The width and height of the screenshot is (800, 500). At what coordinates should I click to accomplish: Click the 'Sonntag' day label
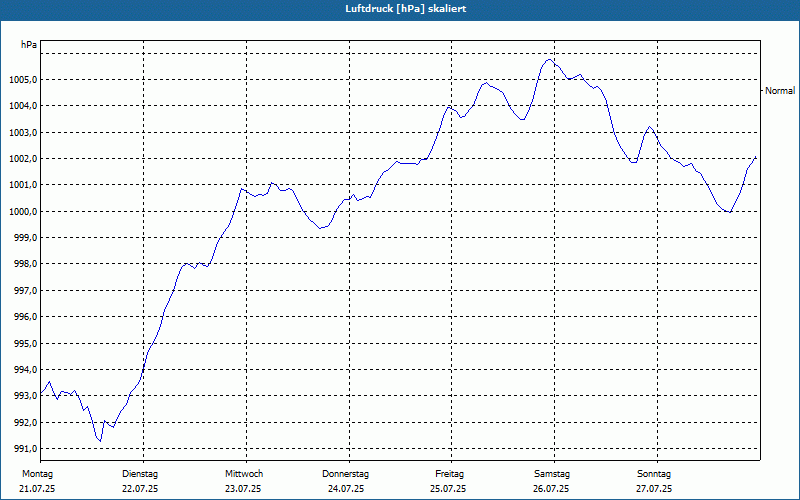click(x=654, y=474)
